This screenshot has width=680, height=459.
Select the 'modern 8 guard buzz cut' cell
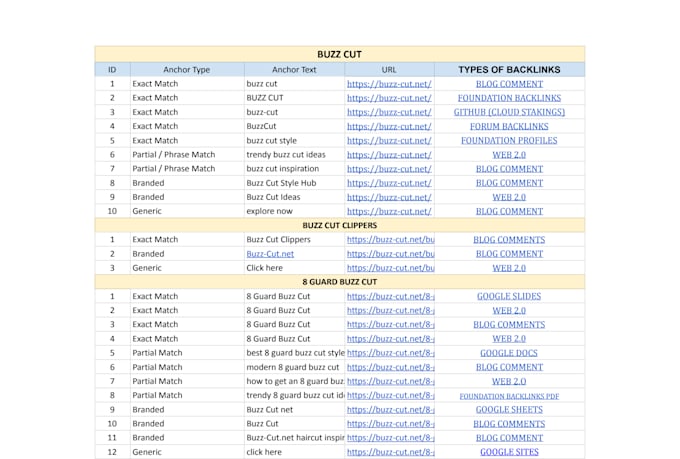pyautogui.click(x=294, y=367)
